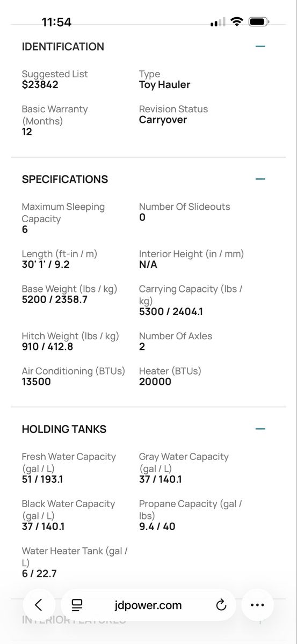The height and width of the screenshot is (644, 297).
Task: Select the Suggested List price $23842
Action: (x=40, y=85)
